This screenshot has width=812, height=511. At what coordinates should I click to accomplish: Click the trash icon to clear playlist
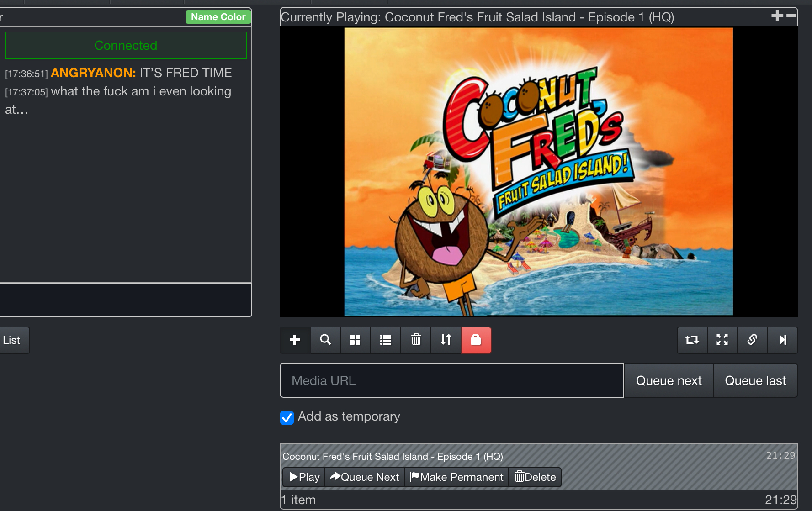(x=416, y=340)
